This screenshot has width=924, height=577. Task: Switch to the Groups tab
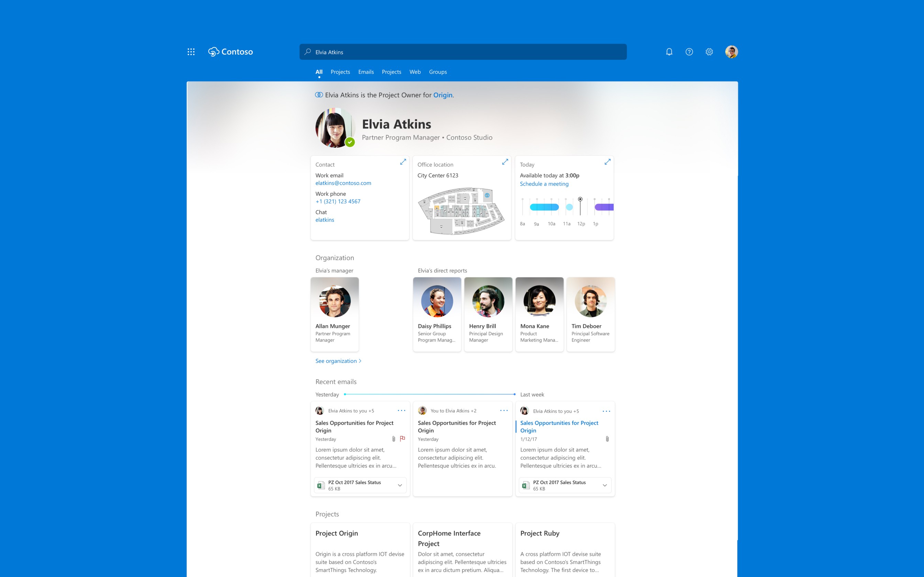(438, 72)
